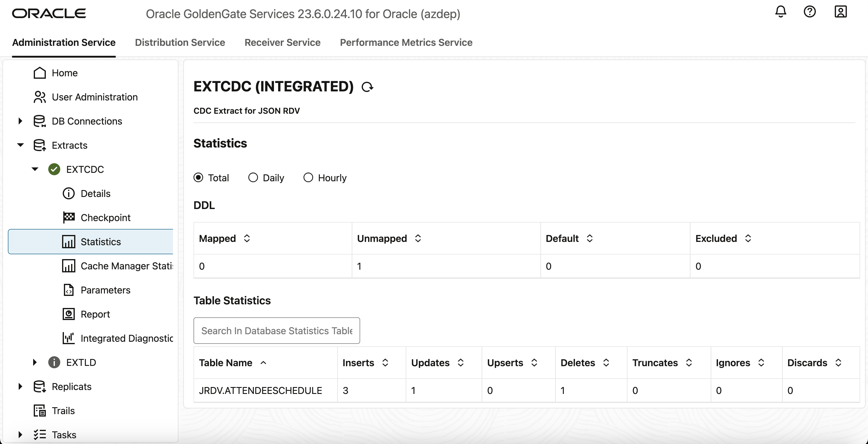The width and height of the screenshot is (868, 444).
Task: Select the Hourly statistics radio button
Action: click(308, 177)
